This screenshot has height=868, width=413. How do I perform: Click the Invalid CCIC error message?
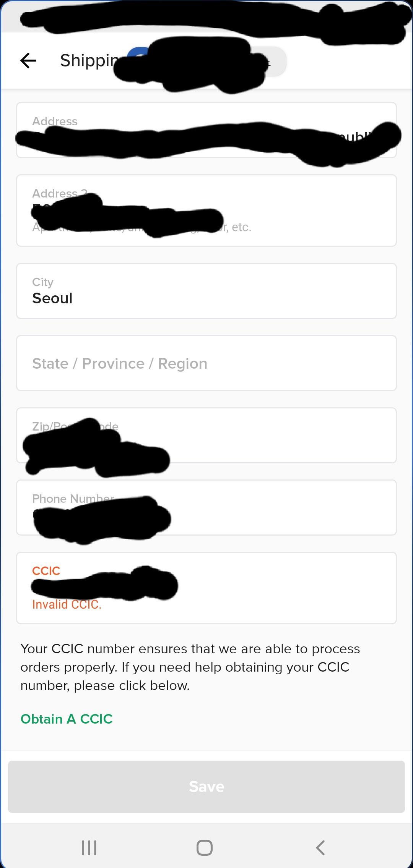[67, 604]
